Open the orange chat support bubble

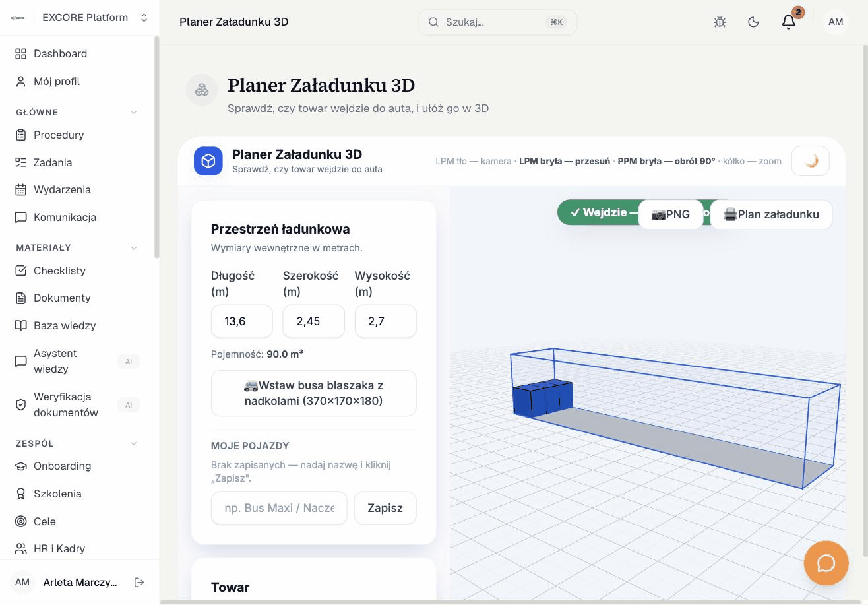(x=826, y=563)
